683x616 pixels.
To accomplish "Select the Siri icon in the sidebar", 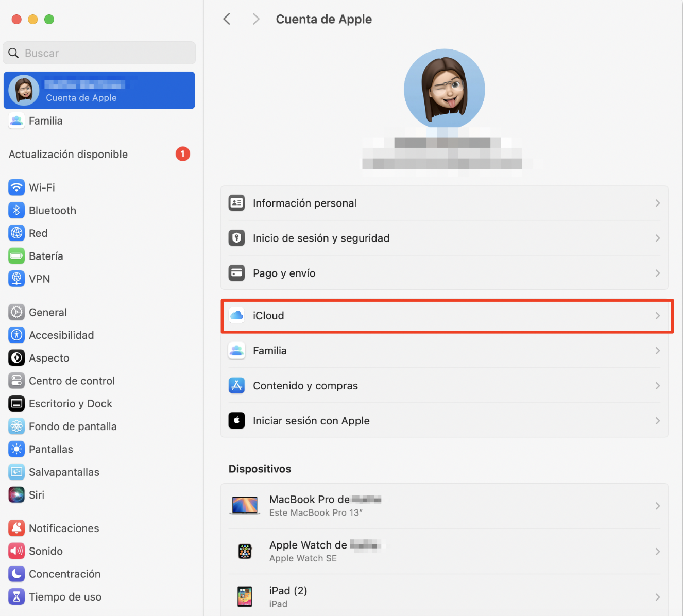I will [x=16, y=494].
